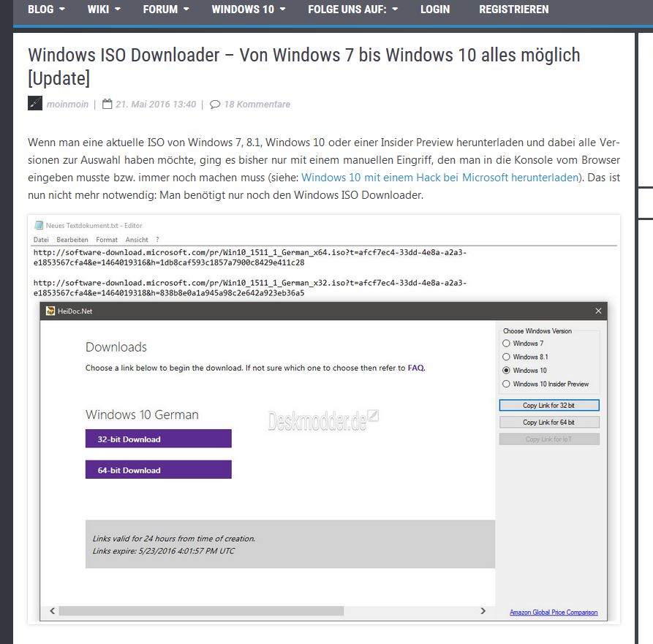Open the FORUM dropdown menu
The width and height of the screenshot is (653, 644).
pyautogui.click(x=166, y=10)
